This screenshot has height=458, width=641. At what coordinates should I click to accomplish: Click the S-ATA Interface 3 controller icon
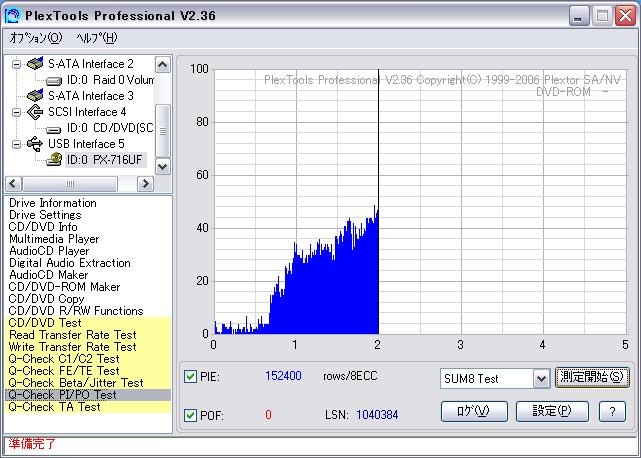click(x=36, y=96)
